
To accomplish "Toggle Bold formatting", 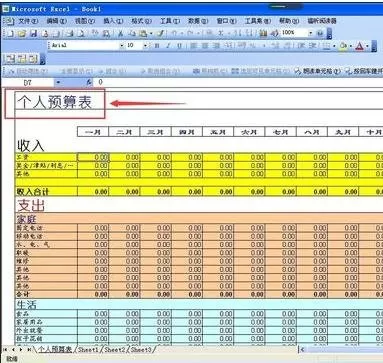I will coord(157,46).
